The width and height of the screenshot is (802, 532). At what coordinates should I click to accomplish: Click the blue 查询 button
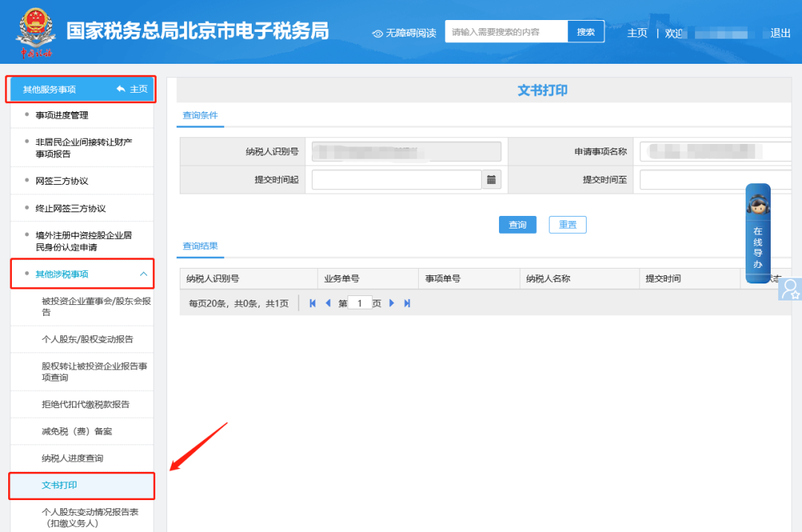click(517, 225)
